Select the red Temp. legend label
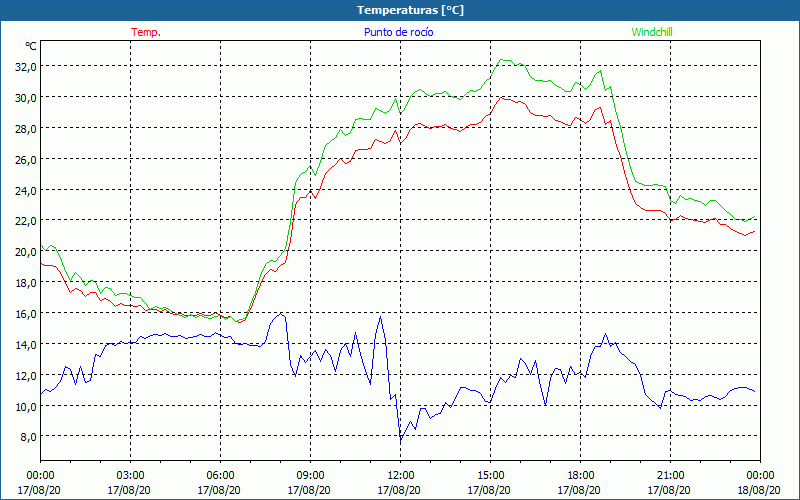Image resolution: width=800 pixels, height=500 pixels. [146, 32]
